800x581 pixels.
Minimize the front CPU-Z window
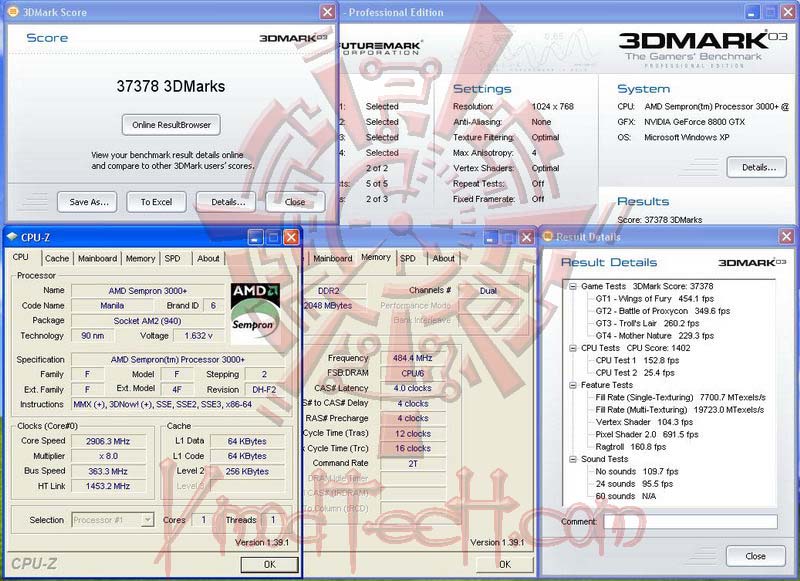tap(256, 237)
